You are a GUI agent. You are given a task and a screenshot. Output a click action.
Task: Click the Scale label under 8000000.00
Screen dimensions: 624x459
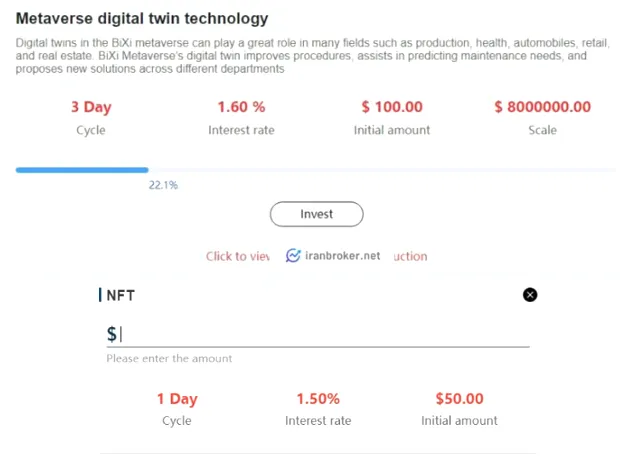point(542,130)
